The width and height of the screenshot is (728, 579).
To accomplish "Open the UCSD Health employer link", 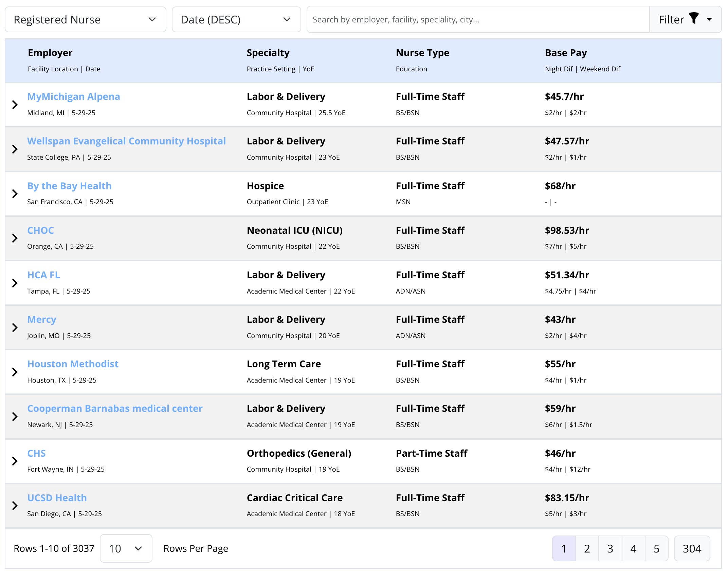I will (57, 498).
